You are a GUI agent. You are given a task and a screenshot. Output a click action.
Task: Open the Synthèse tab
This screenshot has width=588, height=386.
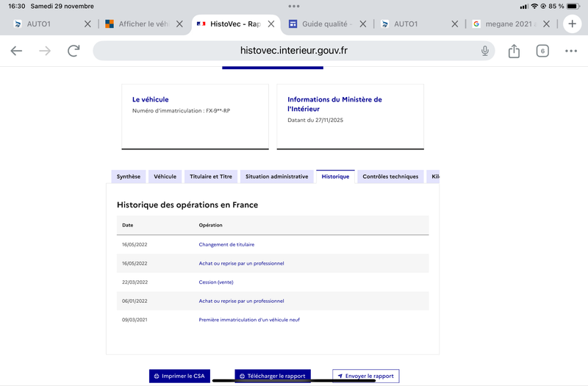pyautogui.click(x=129, y=176)
